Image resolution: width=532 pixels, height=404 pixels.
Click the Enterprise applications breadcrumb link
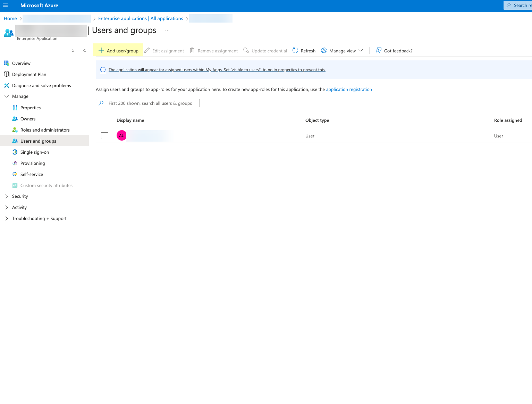click(x=141, y=19)
